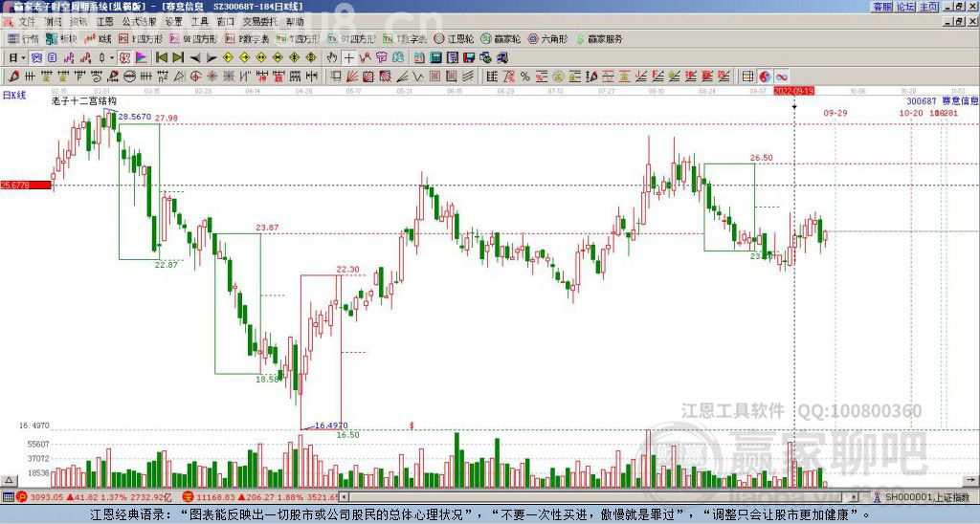Click the 客服 link in title bar
Image resolution: width=980 pixels, height=524 pixels.
point(881,7)
